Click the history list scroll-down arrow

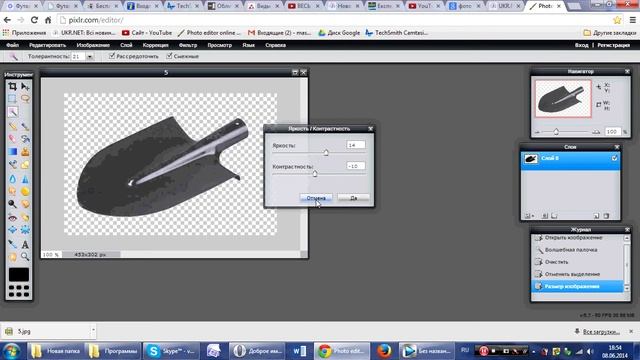[627, 289]
